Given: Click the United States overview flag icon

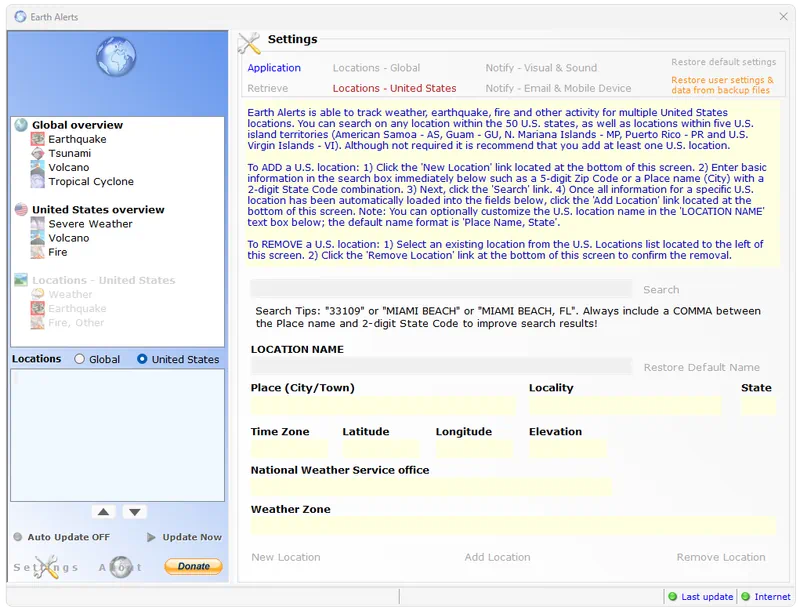Looking at the screenshot, I should click(21, 209).
